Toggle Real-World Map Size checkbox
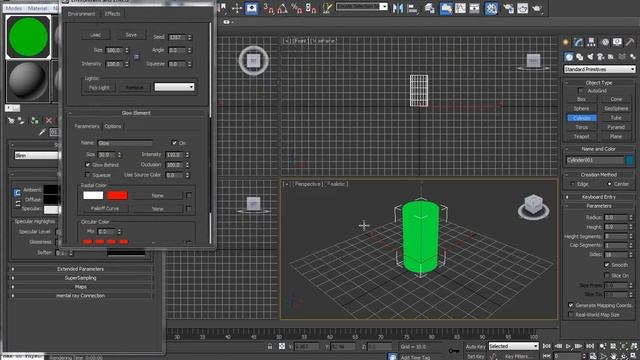The image size is (640, 360). (x=571, y=315)
